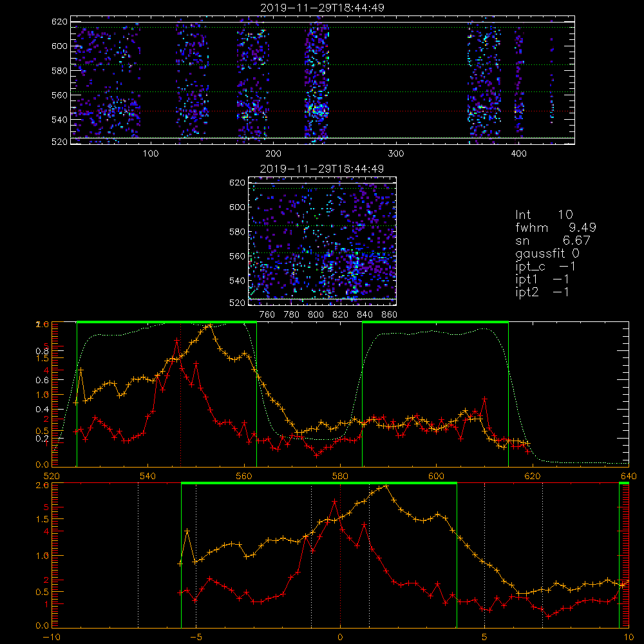This screenshot has width=644, height=644.
Task: Click y-axis label 540 on top image
Action: [x=59, y=120]
